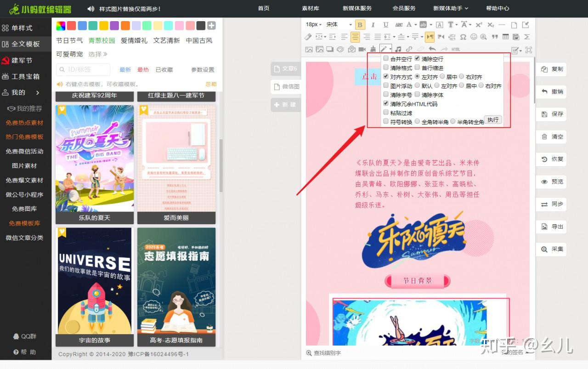Insert a hyperlink with the chain icon
This screenshot has width=588, height=369.
point(409,49)
